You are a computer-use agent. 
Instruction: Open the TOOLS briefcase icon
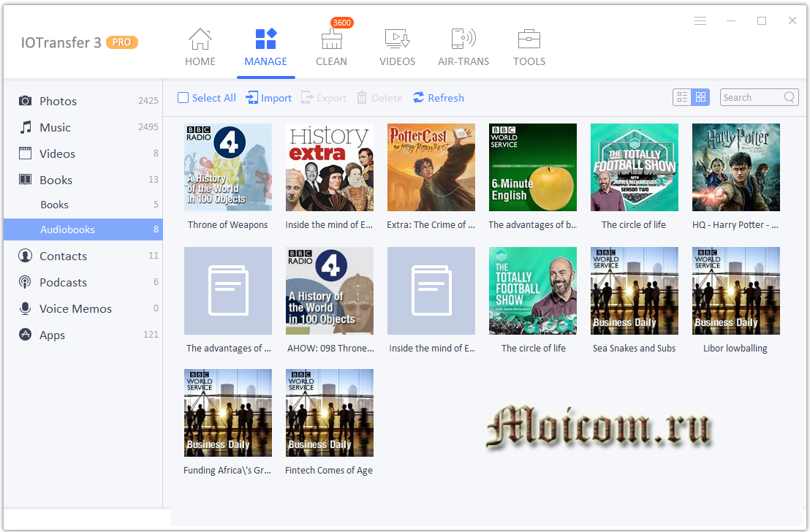point(529,40)
